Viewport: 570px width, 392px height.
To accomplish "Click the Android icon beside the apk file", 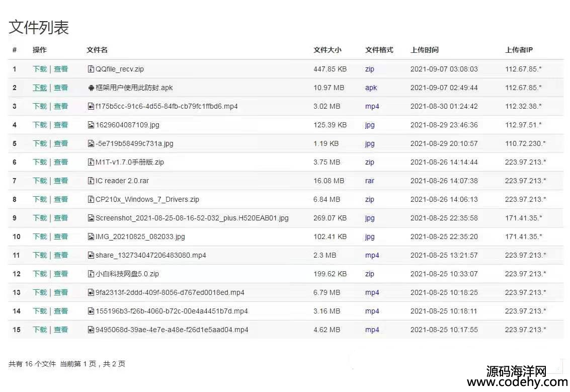I will click(x=91, y=88).
